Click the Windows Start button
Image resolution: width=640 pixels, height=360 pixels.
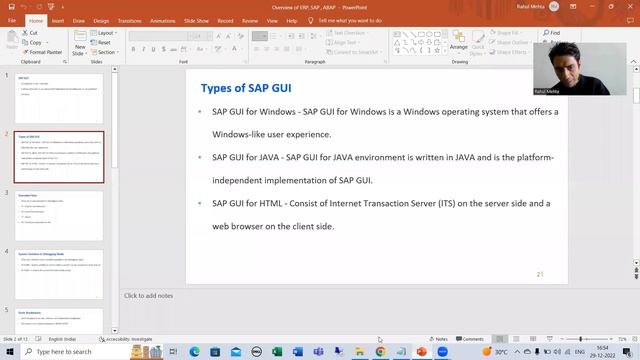coord(10,351)
